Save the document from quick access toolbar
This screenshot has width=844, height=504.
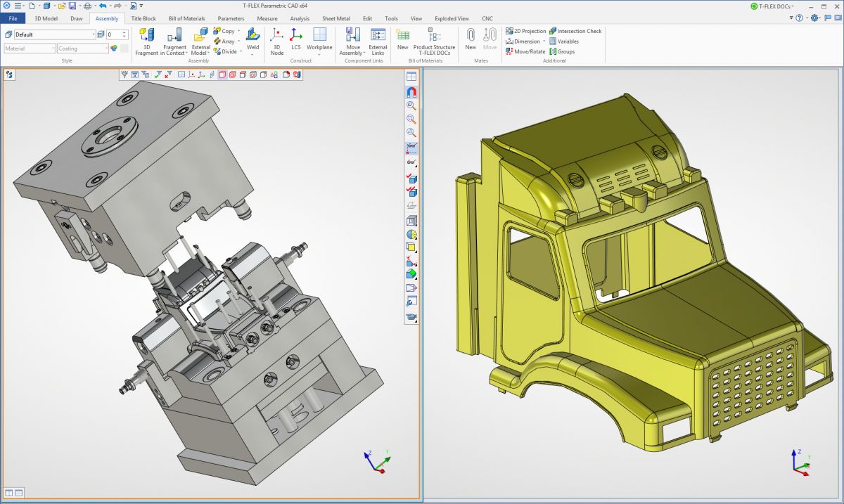click(72, 6)
